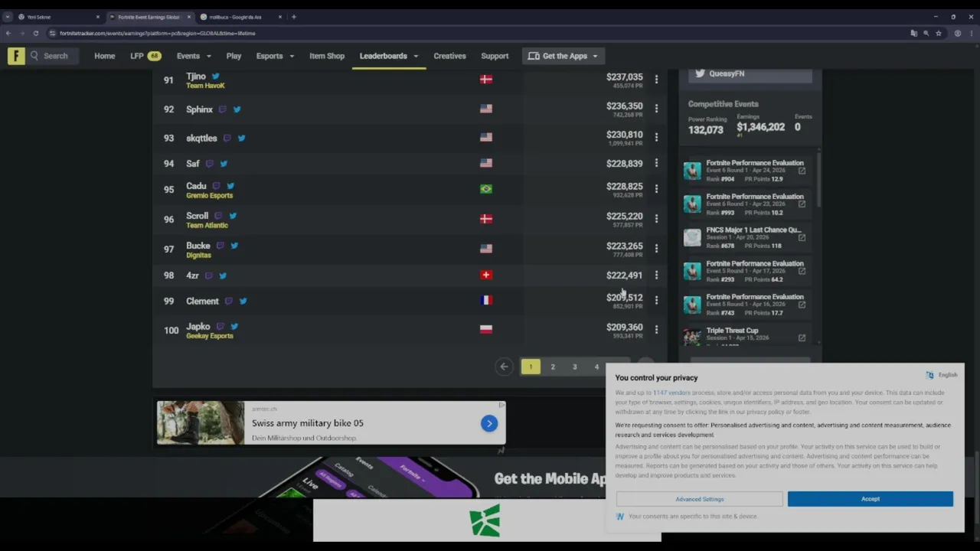This screenshot has height=551, width=980.
Task: Accept the privacy consent
Action: coord(871,499)
